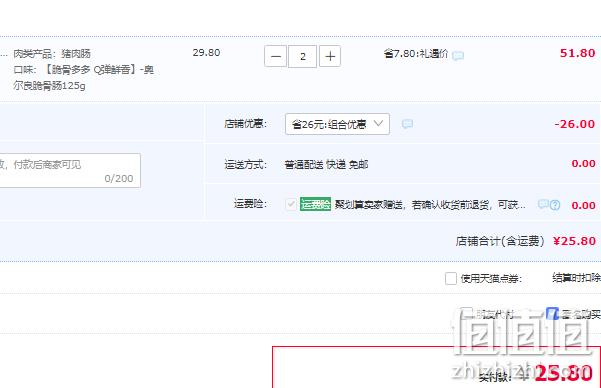Image resolution: width=601 pixels, height=388 pixels.
Task: Click the store total ¥25.80
Action: click(x=574, y=241)
